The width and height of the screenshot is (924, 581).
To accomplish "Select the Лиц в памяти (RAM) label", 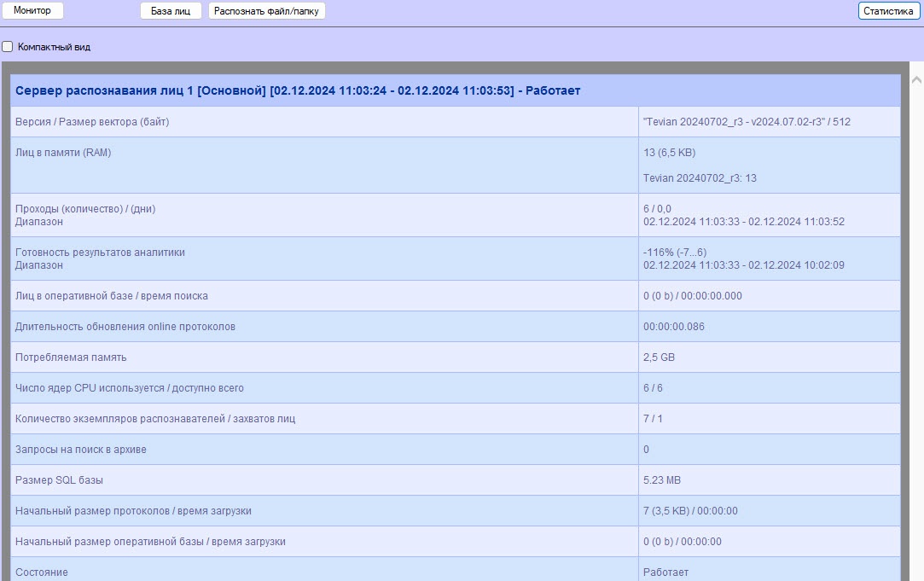I will click(63, 153).
